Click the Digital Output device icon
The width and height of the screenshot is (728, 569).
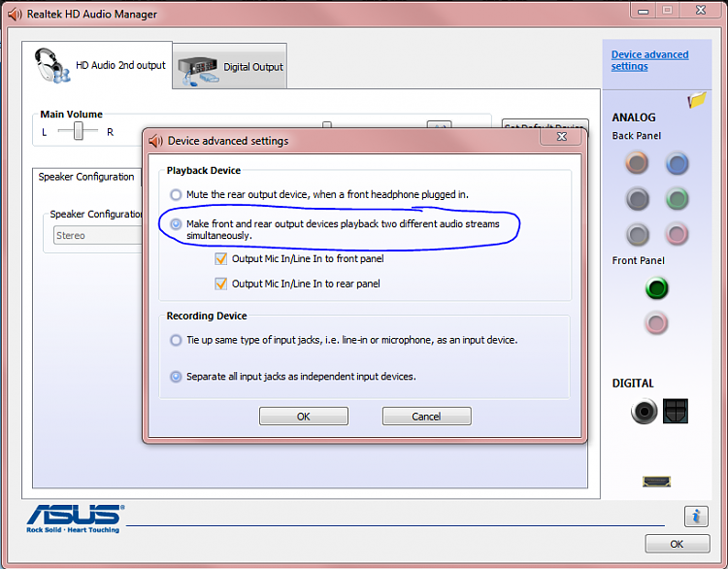(198, 71)
